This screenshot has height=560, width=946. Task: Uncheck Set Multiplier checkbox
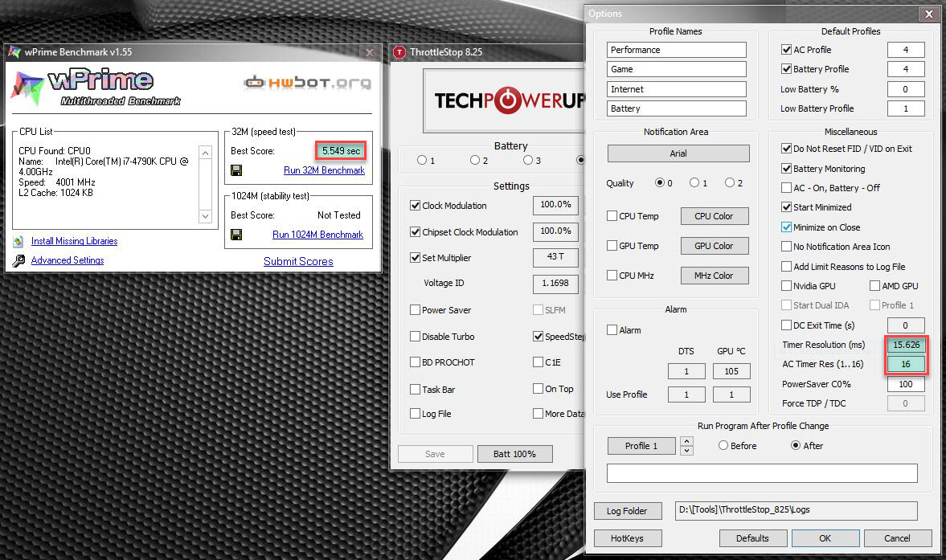coord(415,257)
